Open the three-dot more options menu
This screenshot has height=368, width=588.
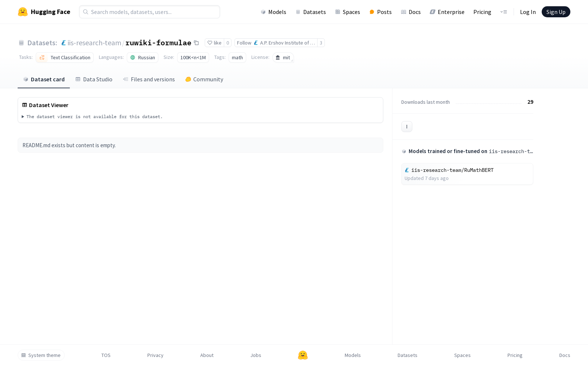pos(407,127)
